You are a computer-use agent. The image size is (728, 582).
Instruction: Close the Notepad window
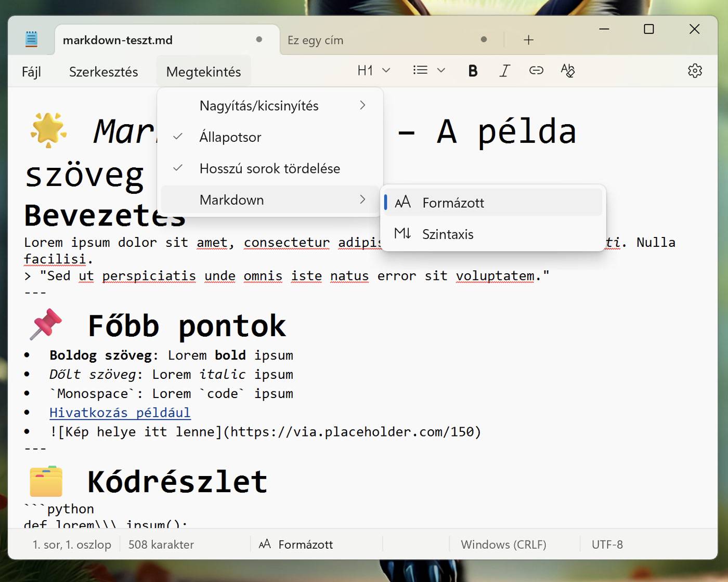tap(694, 29)
